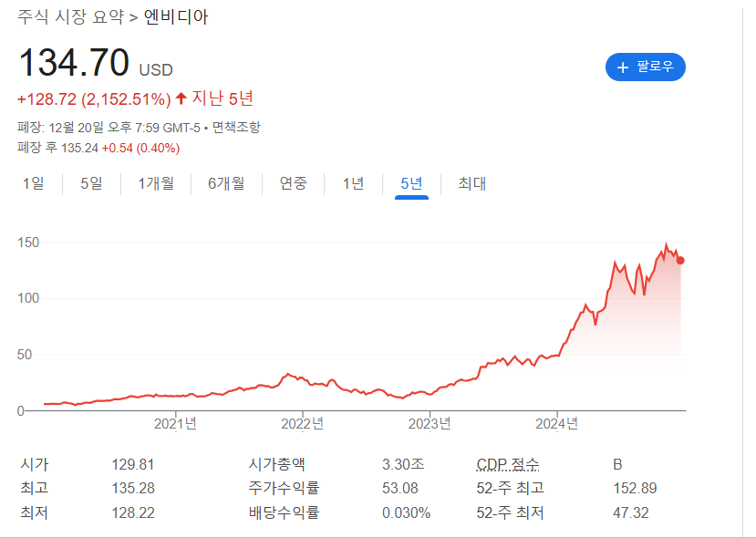
Task: Click the 팔로우 follow button
Action: pyautogui.click(x=645, y=67)
